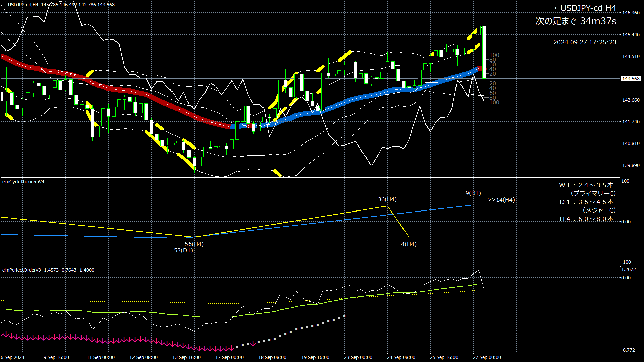Click the 4(H4) cycle low label
This screenshot has width=644, height=362.
click(409, 244)
